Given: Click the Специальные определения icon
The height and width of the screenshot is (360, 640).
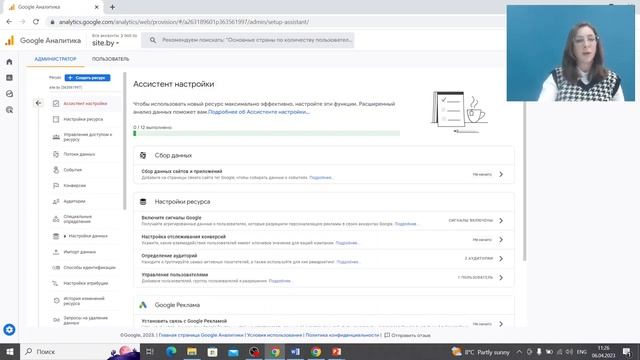Looking at the screenshot, I should click(x=56, y=219).
